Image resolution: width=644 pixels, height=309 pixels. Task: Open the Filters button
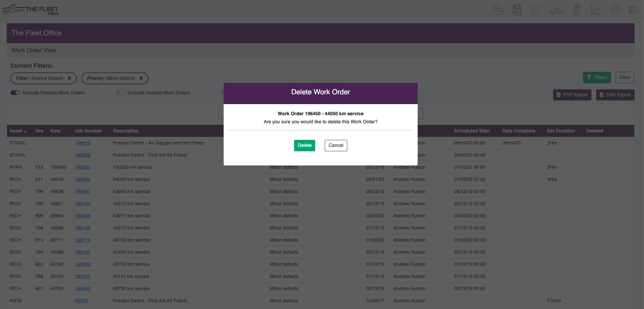(597, 78)
